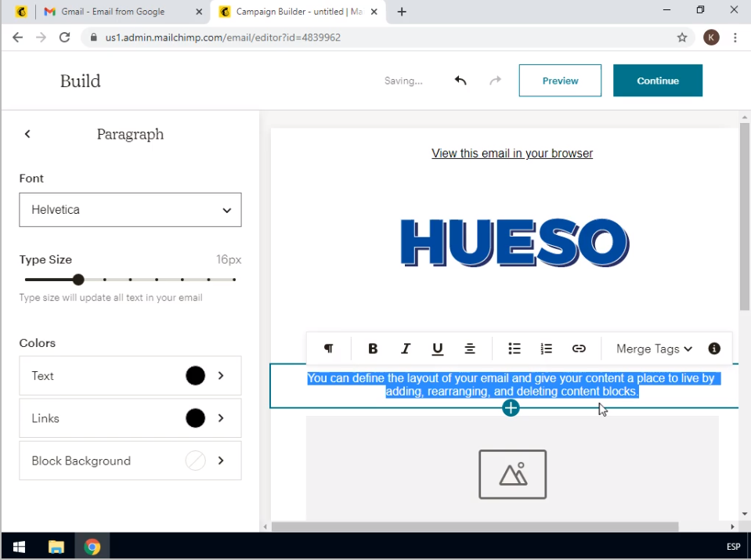
Task: Click the scroll right arrow
Action: 732,526
